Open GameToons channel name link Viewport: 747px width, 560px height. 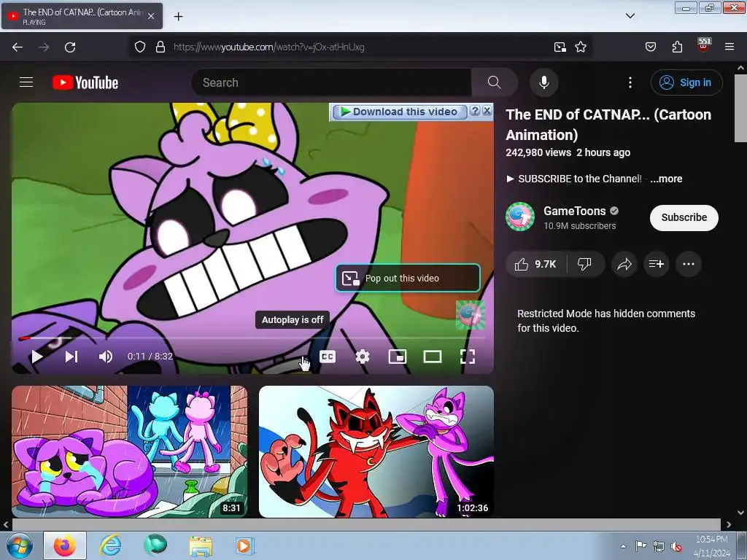click(575, 211)
